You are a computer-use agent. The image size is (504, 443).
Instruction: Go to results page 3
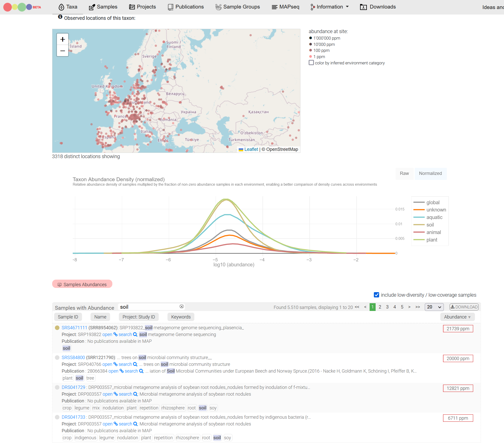(387, 307)
